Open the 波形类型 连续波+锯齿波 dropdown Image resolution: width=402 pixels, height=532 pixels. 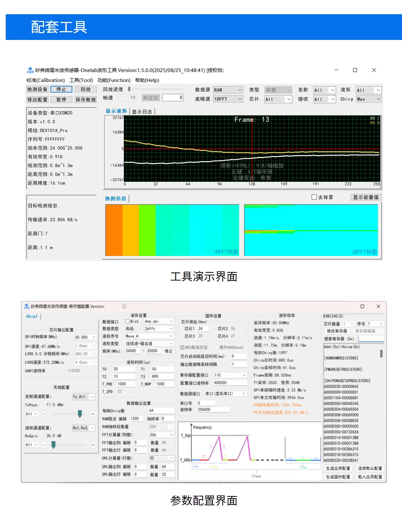(x=149, y=343)
